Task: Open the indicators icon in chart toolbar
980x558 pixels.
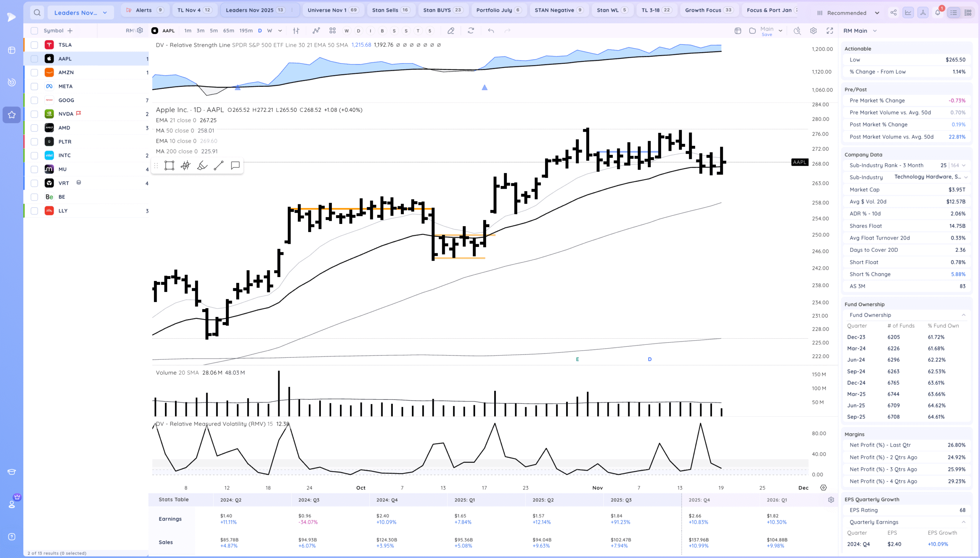Action: click(x=316, y=31)
